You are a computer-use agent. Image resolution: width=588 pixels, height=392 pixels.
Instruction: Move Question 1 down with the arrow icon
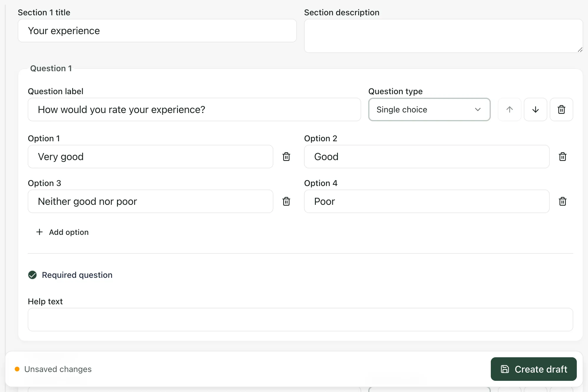(x=535, y=109)
